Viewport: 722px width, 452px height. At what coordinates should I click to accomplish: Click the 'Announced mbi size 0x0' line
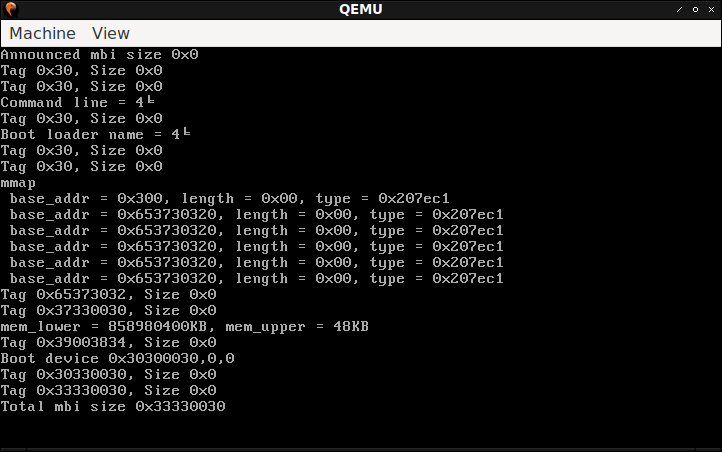coord(99,54)
